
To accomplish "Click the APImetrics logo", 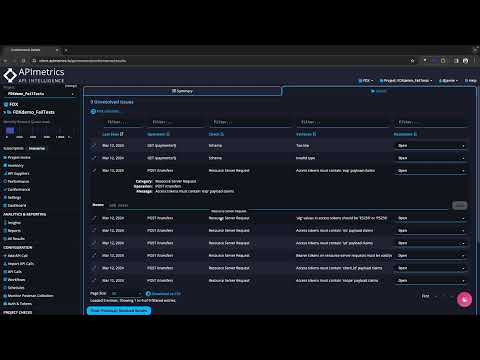I will (x=33, y=75).
